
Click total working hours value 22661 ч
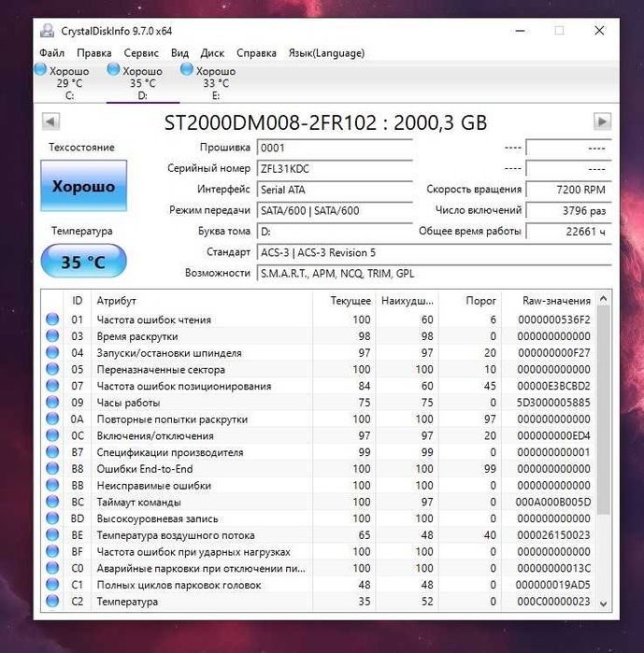click(568, 231)
